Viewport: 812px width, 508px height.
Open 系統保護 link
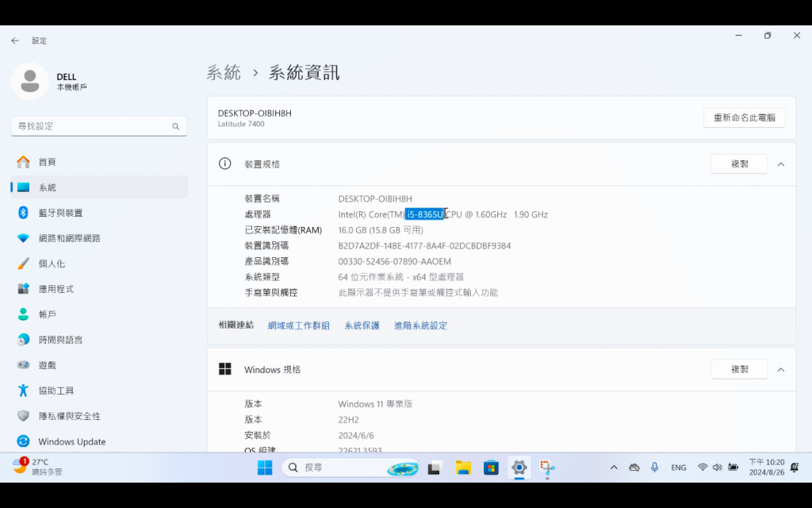click(362, 325)
